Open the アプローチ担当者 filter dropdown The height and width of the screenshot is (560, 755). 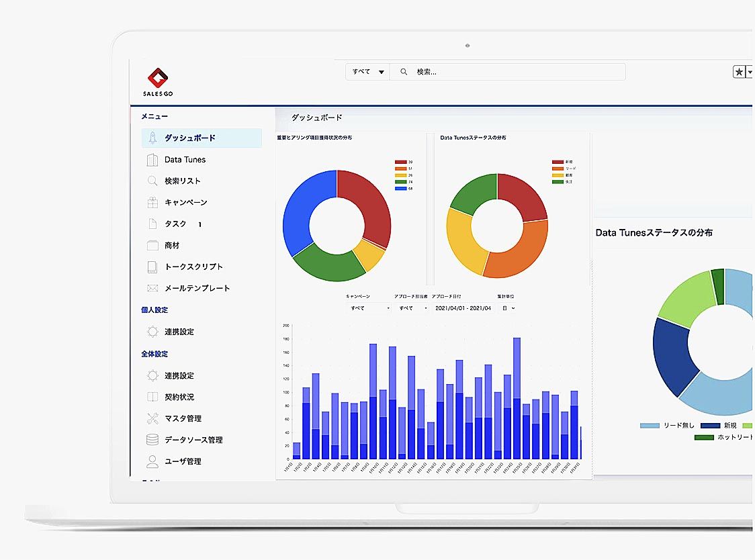coord(412,308)
